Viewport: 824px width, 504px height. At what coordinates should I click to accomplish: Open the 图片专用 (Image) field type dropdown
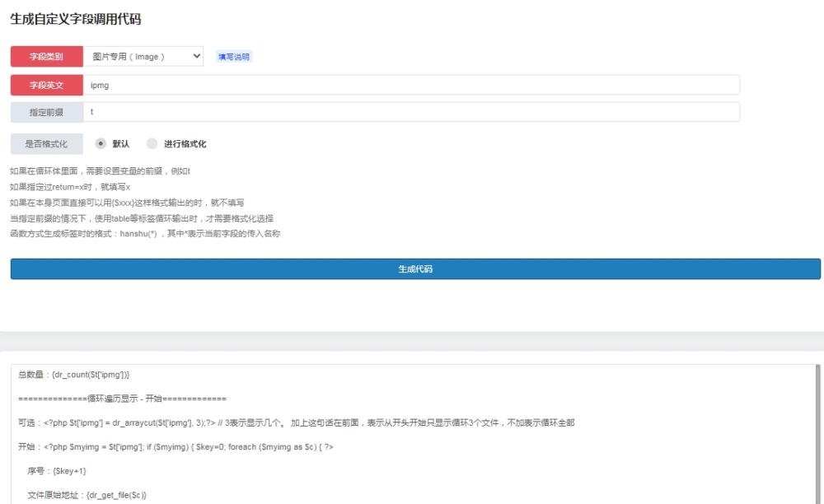pyautogui.click(x=143, y=56)
